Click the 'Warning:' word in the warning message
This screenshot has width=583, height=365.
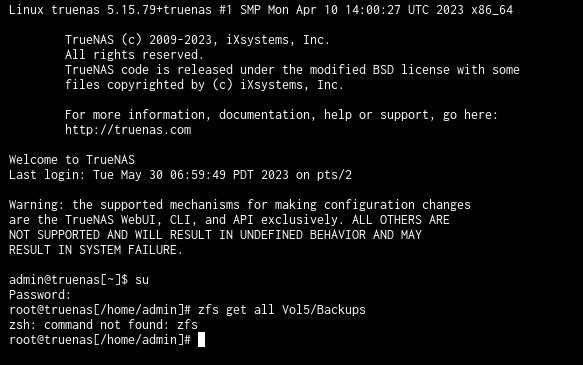33,205
